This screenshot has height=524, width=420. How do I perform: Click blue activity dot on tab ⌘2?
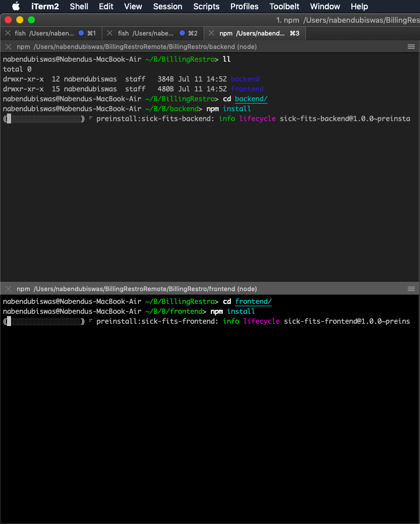(x=182, y=33)
